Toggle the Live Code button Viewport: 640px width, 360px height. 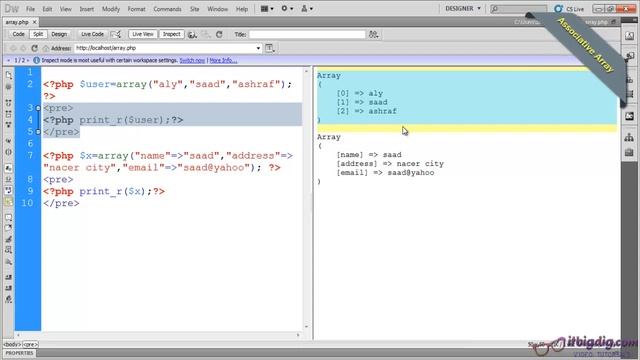(92, 34)
